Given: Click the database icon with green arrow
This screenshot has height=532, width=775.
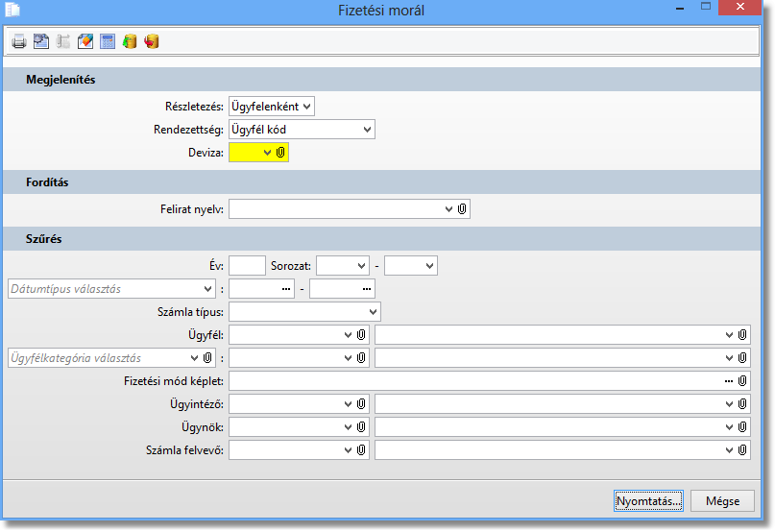Looking at the screenshot, I should point(130,41).
